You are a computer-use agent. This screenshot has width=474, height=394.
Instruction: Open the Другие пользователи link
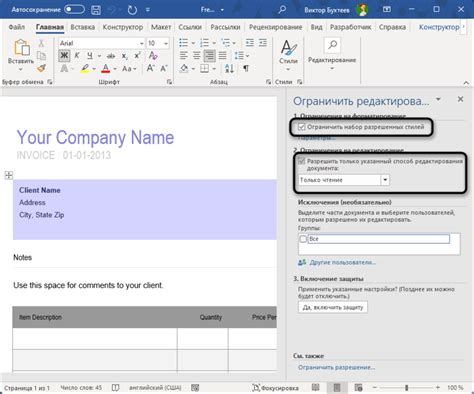343,263
